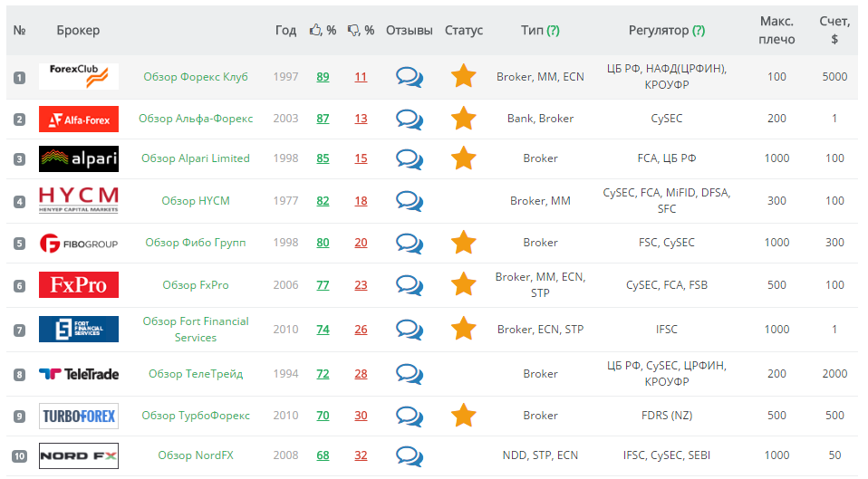Click the status star for Alpari Limited

coord(464,158)
